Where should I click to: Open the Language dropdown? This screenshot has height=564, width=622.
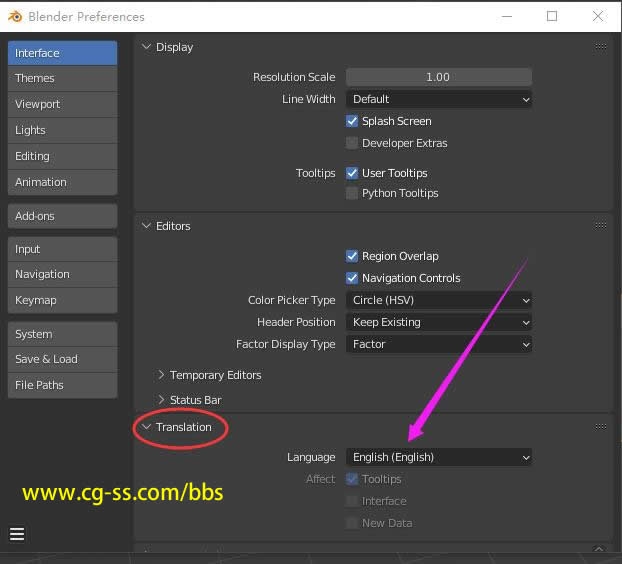(x=438, y=457)
